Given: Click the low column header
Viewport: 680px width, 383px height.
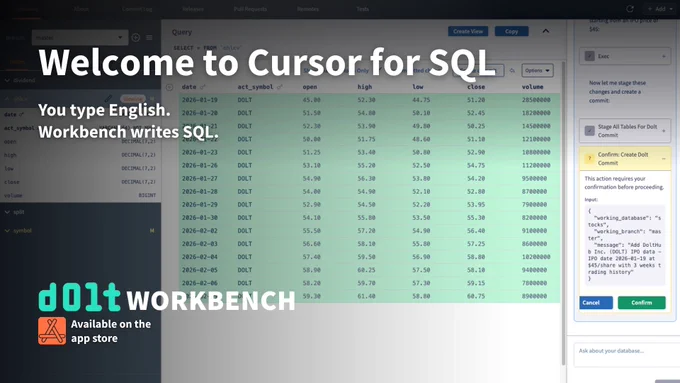Looking at the screenshot, I should tap(418, 87).
